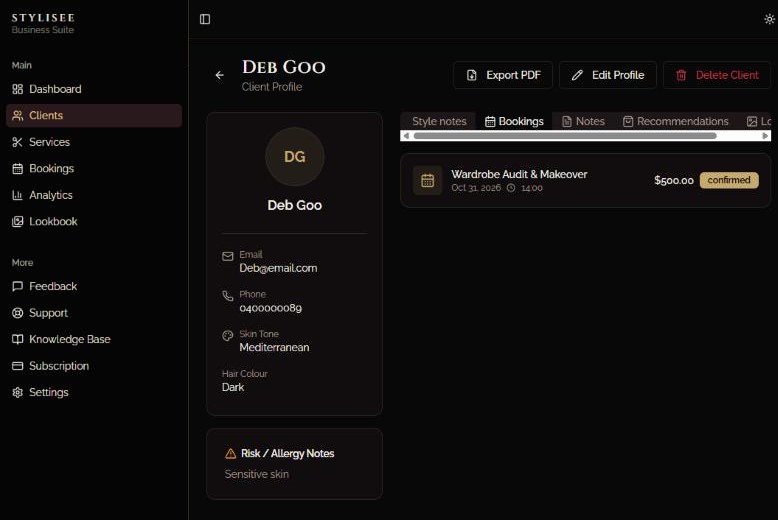Viewport: 778px width, 520px height.
Task: Click the Settings gear icon
Action: 17,392
